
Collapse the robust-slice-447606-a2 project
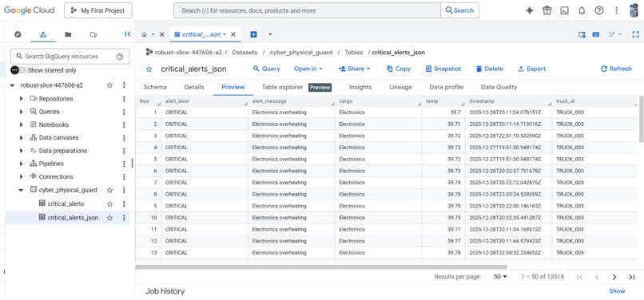(12, 85)
